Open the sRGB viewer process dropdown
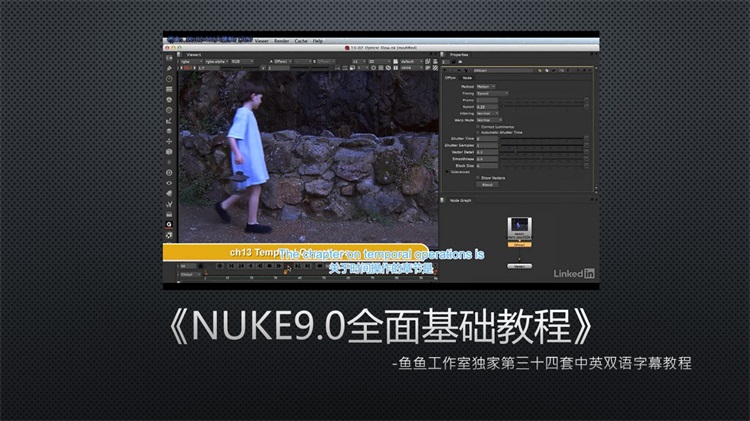Image resolution: width=750 pixels, height=421 pixels. click(x=412, y=68)
